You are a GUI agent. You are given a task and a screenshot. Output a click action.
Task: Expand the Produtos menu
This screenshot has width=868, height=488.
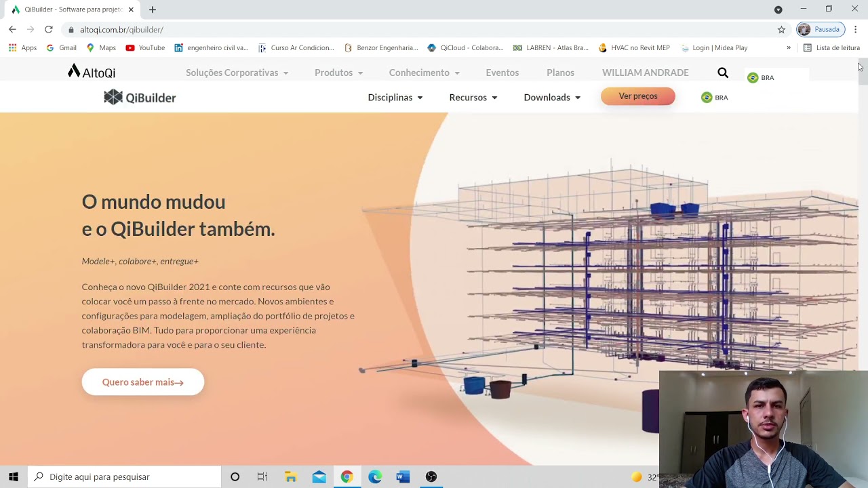[x=338, y=73]
